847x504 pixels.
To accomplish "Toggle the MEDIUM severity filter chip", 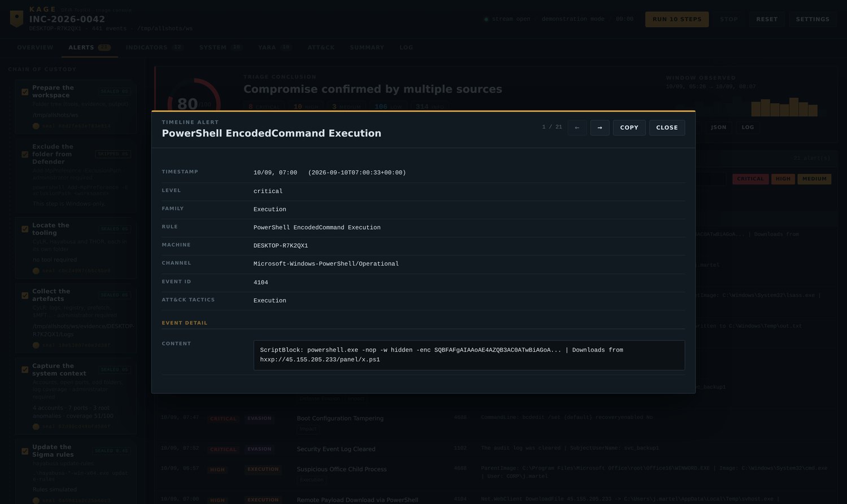I will point(814,179).
